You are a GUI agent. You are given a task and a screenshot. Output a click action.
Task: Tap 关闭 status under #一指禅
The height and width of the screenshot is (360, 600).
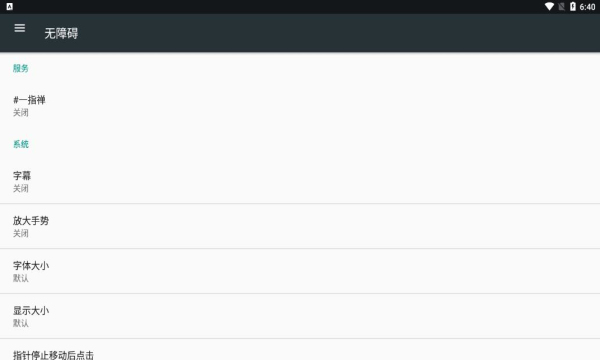[21, 112]
